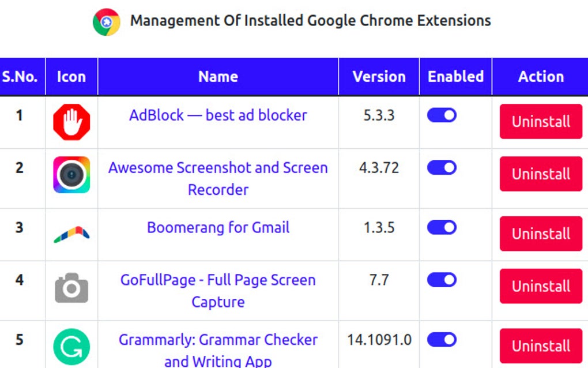
Task: Open the AdBlock extension link
Action: 217,115
